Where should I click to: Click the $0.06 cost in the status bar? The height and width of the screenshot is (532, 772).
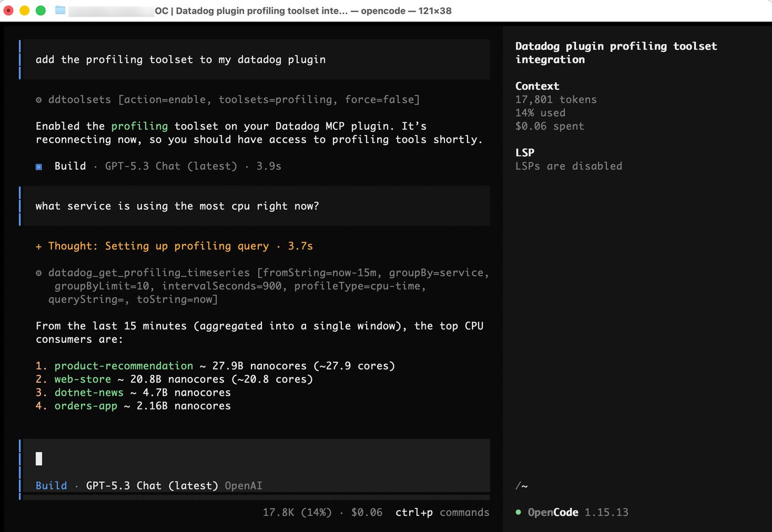click(x=367, y=512)
